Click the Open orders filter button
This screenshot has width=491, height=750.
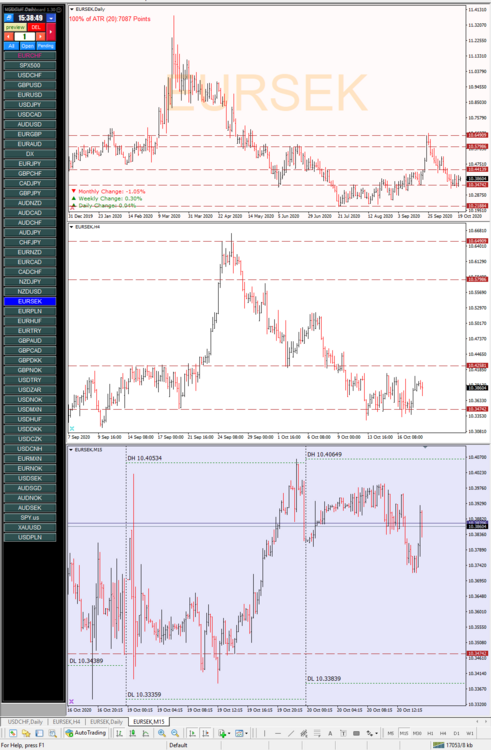click(x=28, y=46)
